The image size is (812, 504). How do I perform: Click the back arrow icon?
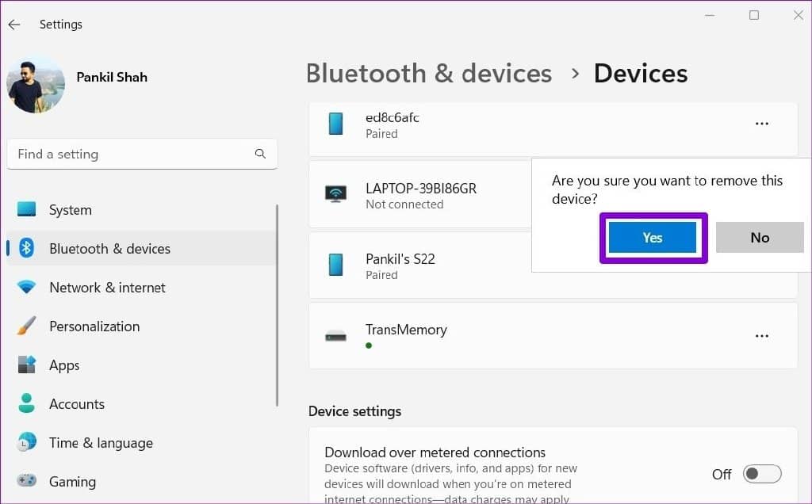coord(13,24)
